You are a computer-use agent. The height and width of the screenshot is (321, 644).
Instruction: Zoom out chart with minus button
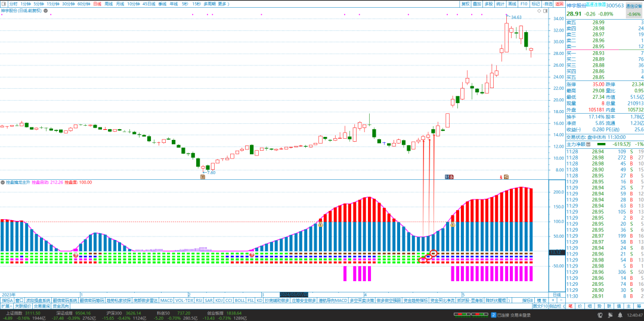[561, 300]
